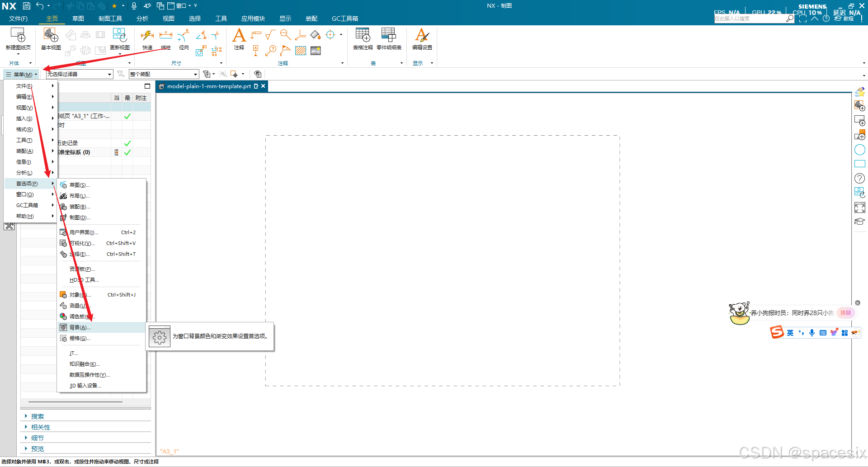
Task: Open the 制图(D)... preferences entry
Action: [102, 217]
